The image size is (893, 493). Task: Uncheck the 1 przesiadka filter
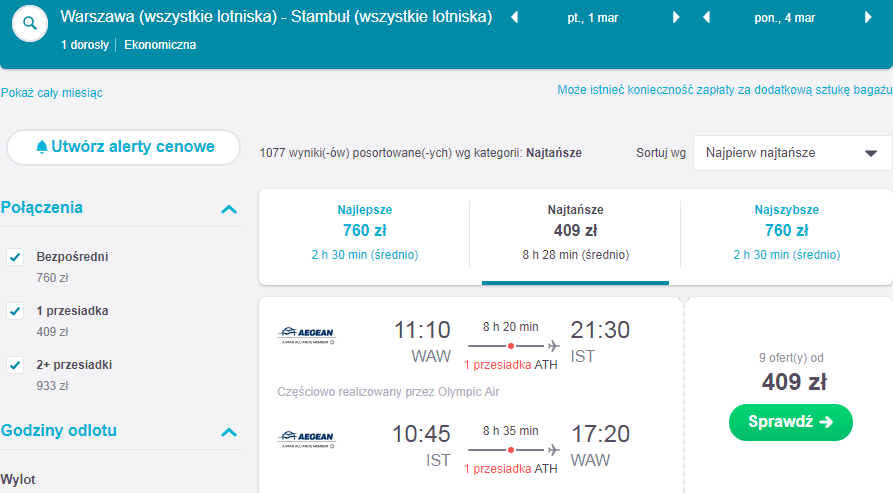(15, 311)
